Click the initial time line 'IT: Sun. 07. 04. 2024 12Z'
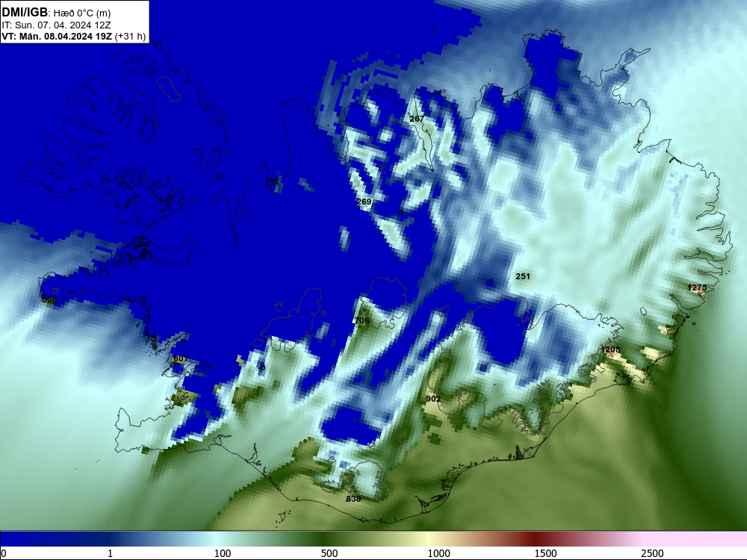Viewport: 747px width, 560px height. (56, 25)
